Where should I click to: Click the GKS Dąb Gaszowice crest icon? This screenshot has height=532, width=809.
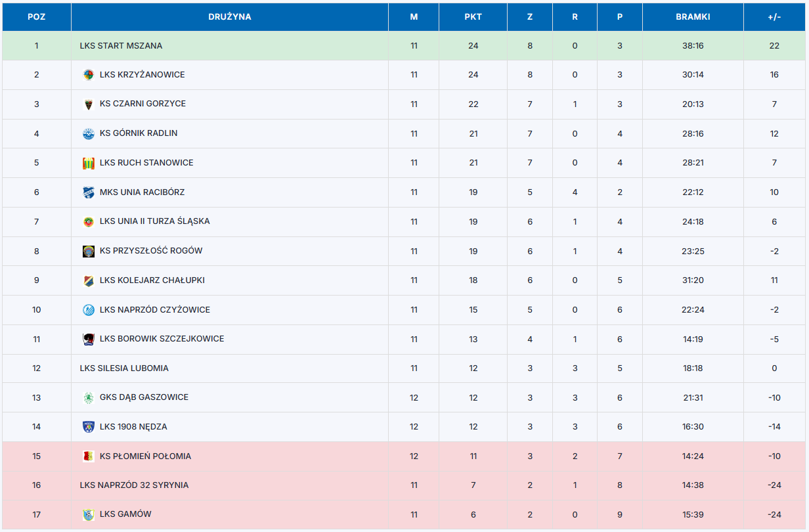click(x=88, y=397)
